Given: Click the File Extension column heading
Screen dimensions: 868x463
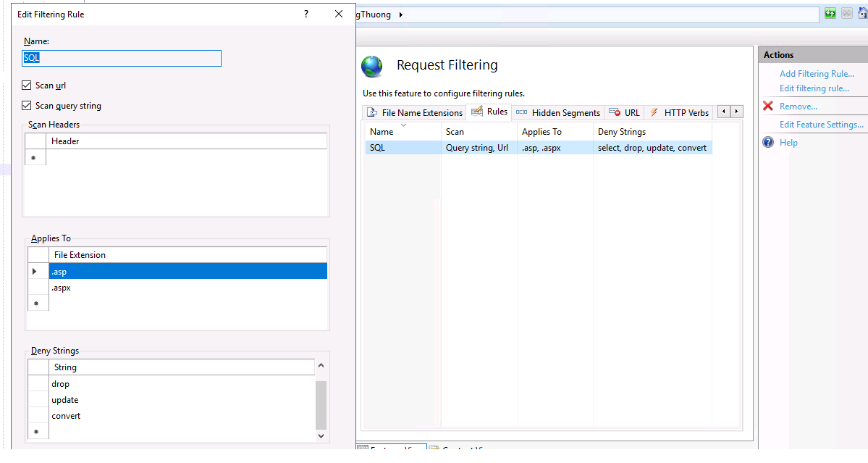Looking at the screenshot, I should 187,255.
